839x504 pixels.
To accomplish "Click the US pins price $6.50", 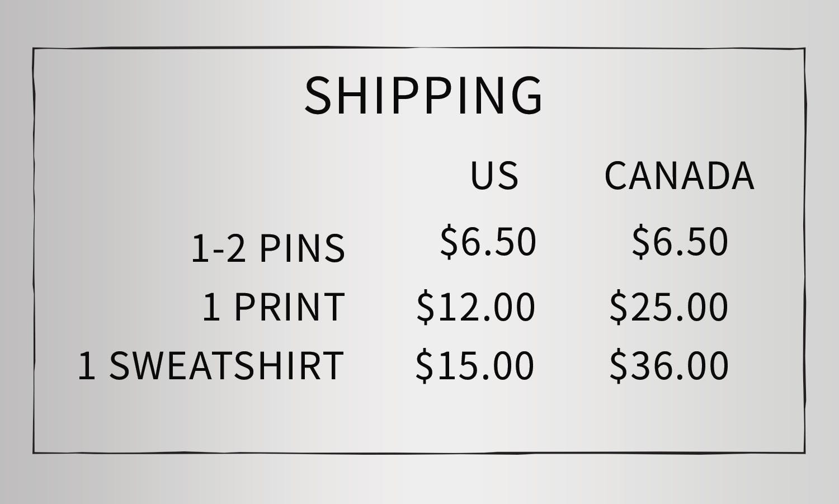I will (x=488, y=242).
